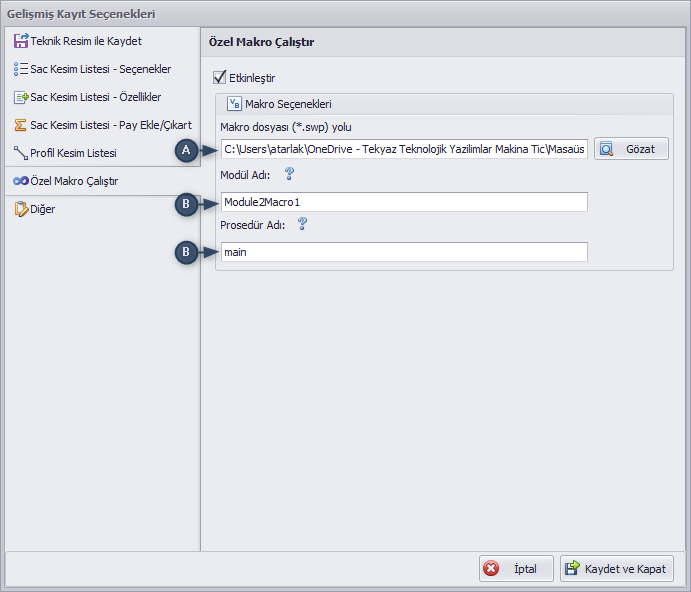Click Kaydet ve Kapat to save and close
This screenshot has width=691, height=592.
point(617,569)
